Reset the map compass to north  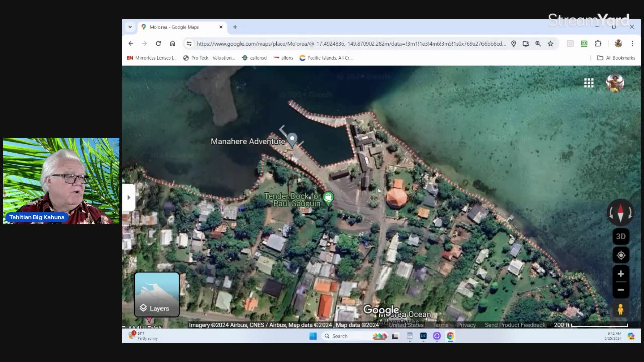[x=620, y=212]
